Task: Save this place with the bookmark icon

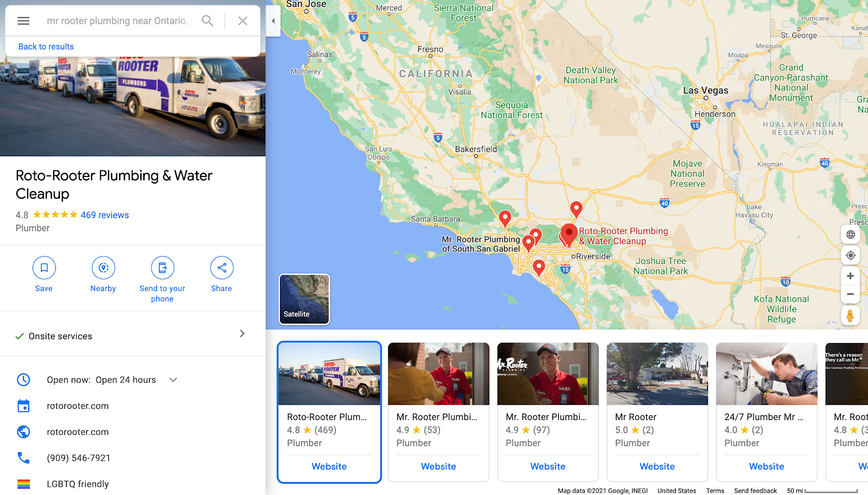Action: [44, 268]
